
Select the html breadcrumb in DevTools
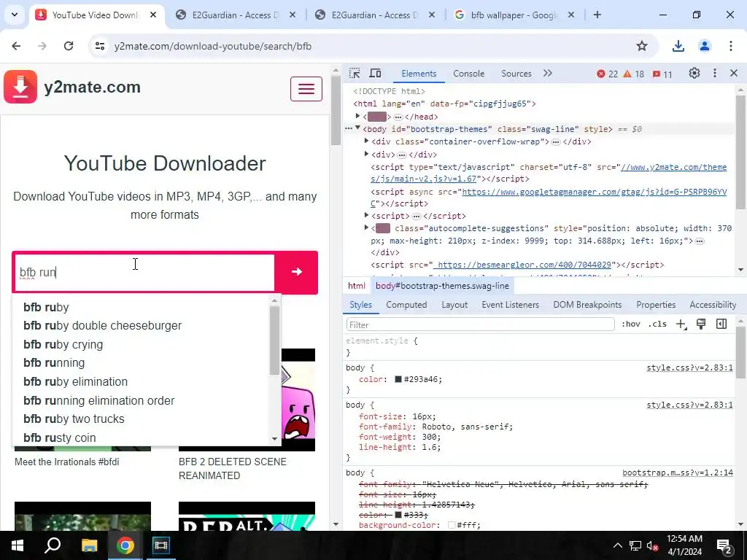point(356,286)
